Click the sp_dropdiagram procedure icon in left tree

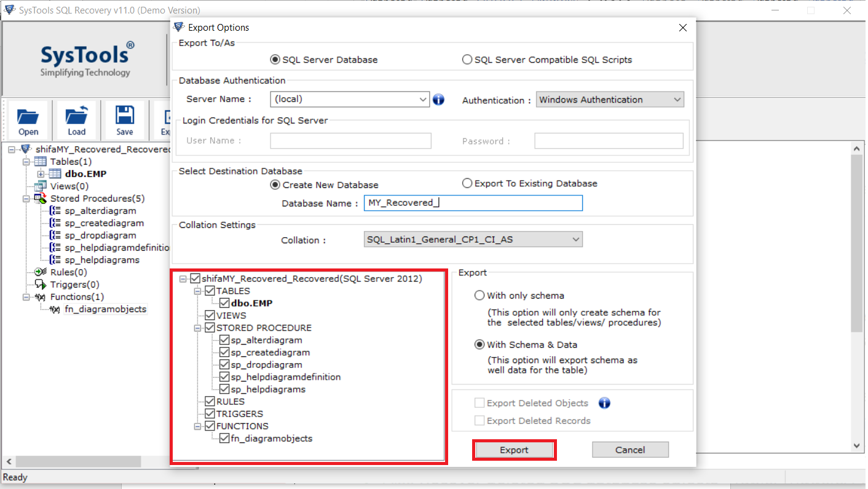click(x=55, y=235)
